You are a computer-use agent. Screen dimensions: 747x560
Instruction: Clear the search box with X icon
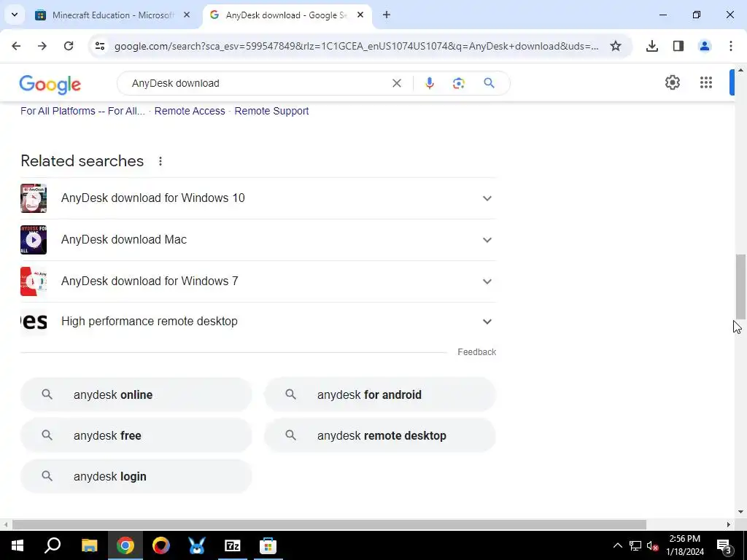click(396, 83)
